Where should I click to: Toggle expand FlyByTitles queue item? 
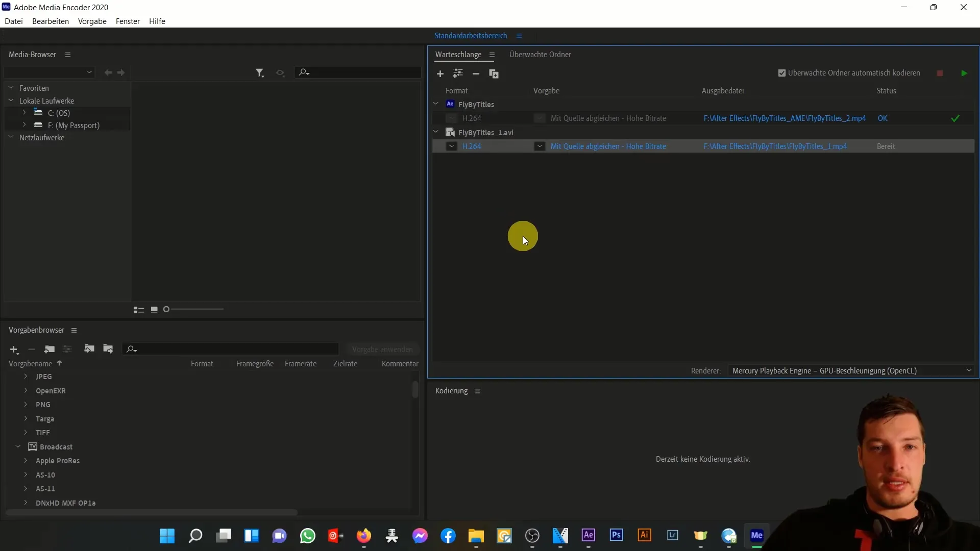[x=435, y=104]
